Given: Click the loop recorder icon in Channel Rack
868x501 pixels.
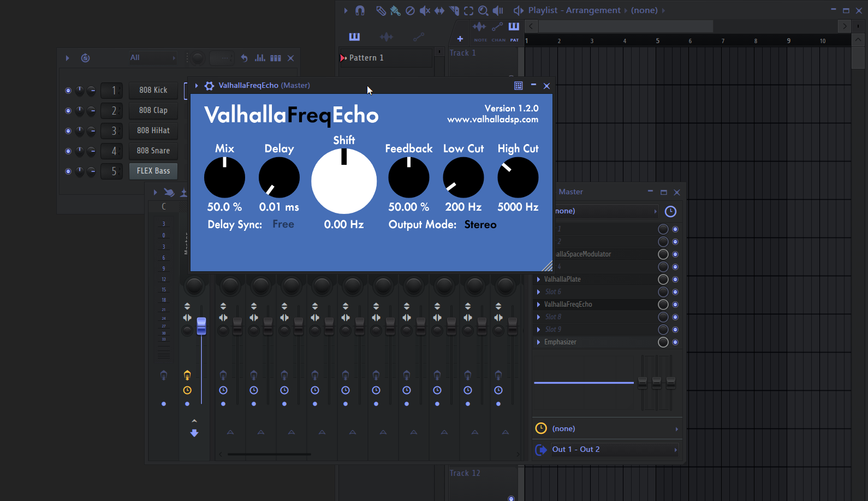Looking at the screenshot, I should (85, 58).
